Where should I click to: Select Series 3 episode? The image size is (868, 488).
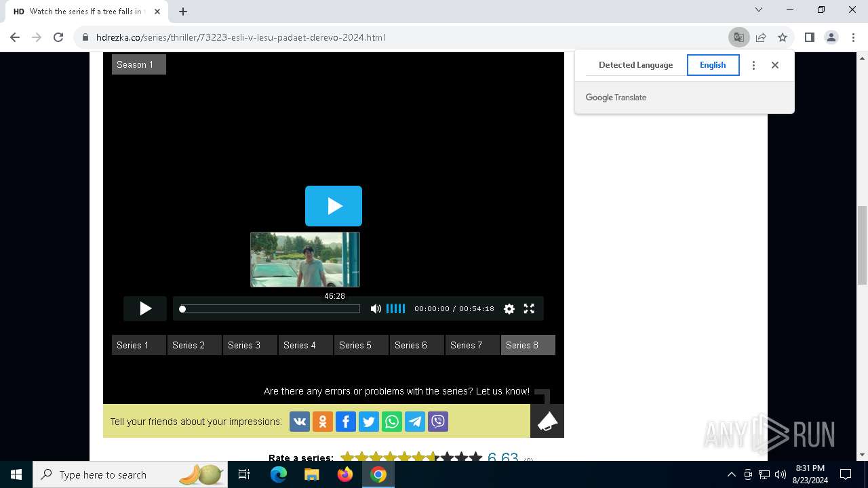(x=250, y=345)
